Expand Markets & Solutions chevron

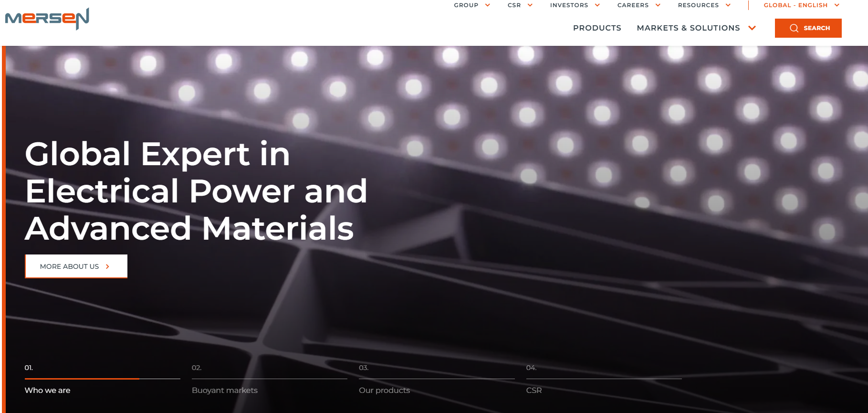pos(753,28)
